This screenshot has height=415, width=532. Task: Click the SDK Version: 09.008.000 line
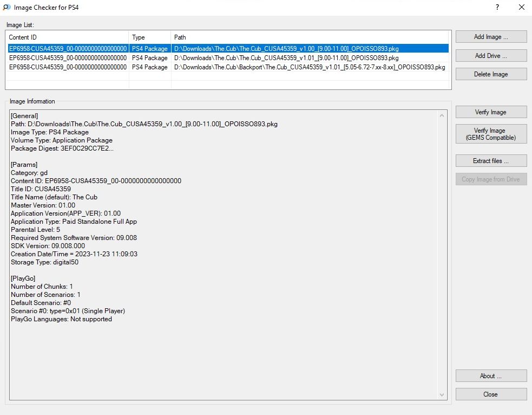pyautogui.click(x=48, y=246)
